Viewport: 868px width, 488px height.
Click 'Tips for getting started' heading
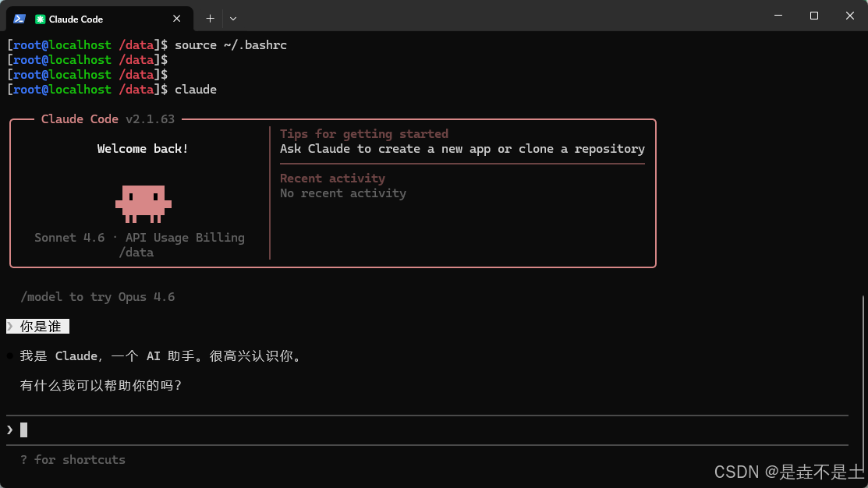click(363, 134)
